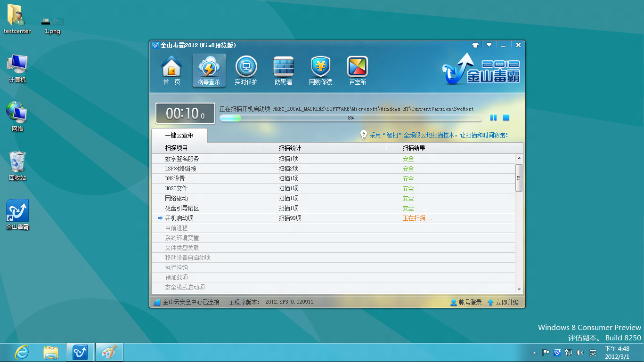Open the 金山毒霸 desktop shortcut
The image size is (644, 362).
[x=17, y=215]
